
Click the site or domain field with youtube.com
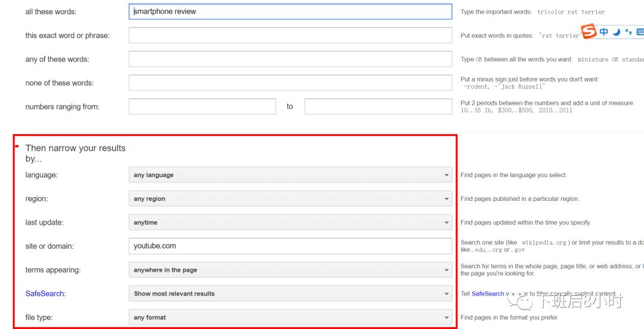click(290, 246)
